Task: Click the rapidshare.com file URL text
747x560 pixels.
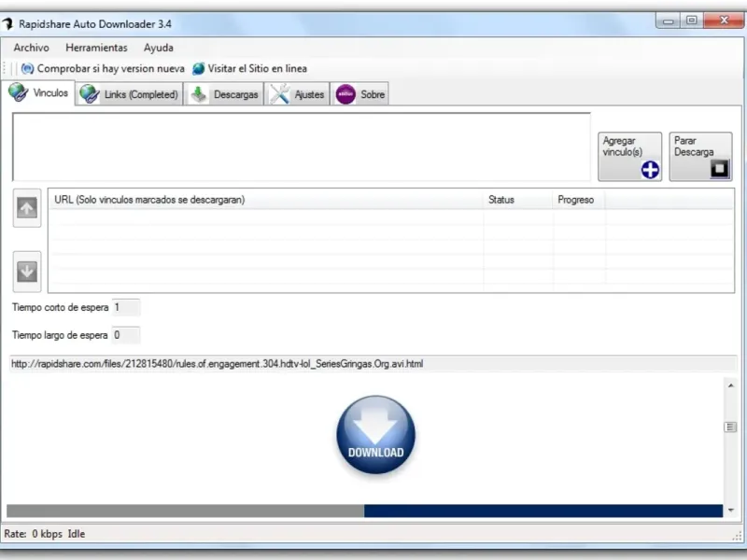Action: pyautogui.click(x=218, y=364)
